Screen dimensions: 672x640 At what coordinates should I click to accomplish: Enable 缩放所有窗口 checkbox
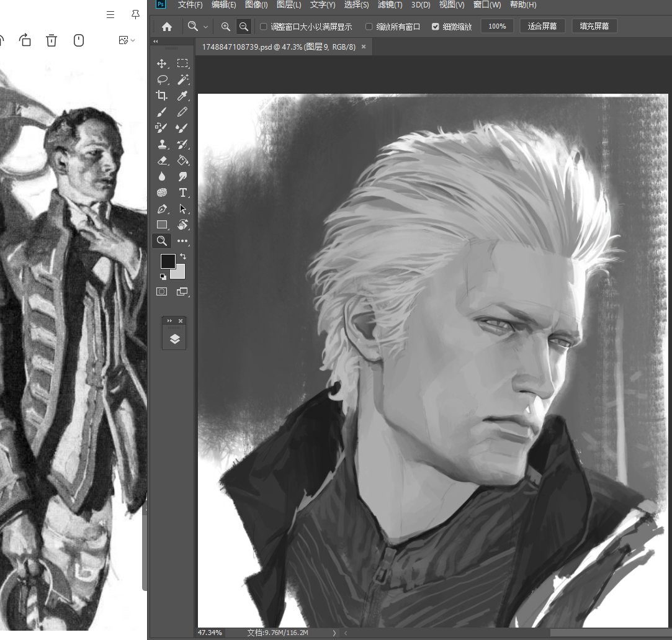click(x=369, y=27)
